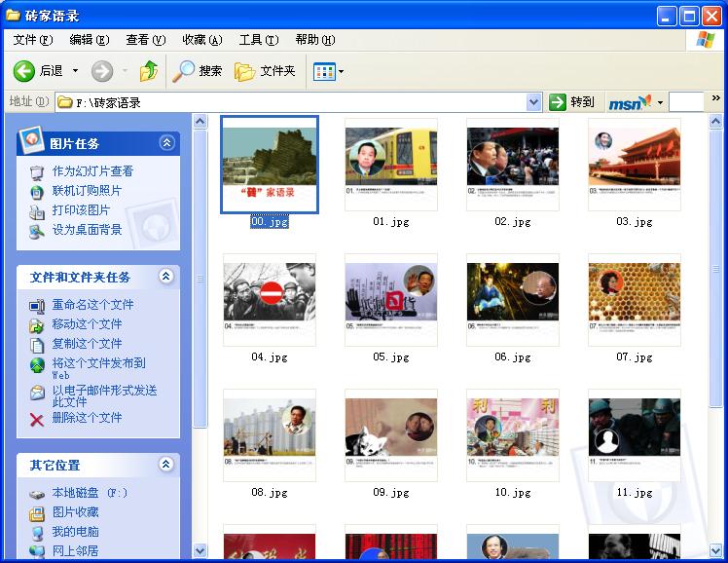728x563 pixels.
Task: Click the 以电子邮件形式发送此文件 link
Action: [104, 395]
